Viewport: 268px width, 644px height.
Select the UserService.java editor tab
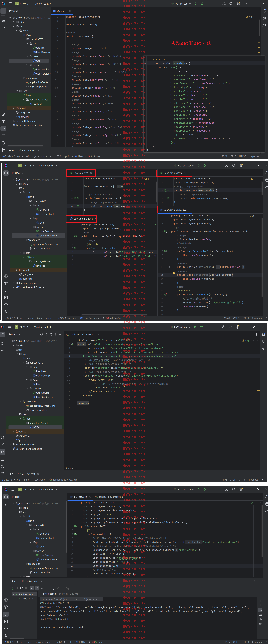(x=173, y=173)
